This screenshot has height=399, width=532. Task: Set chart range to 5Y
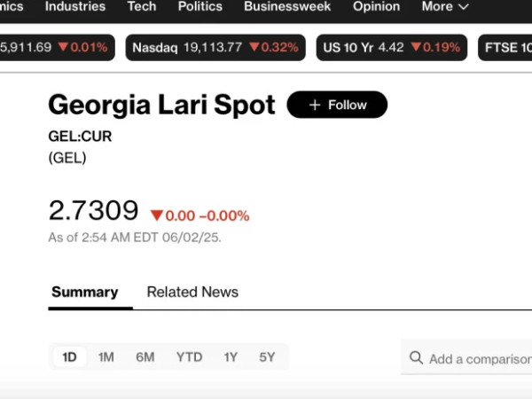267,357
